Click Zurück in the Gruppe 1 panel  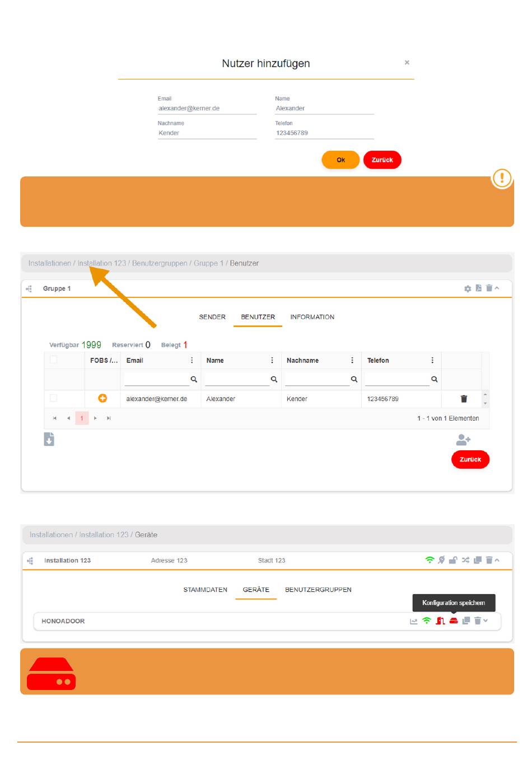point(470,459)
